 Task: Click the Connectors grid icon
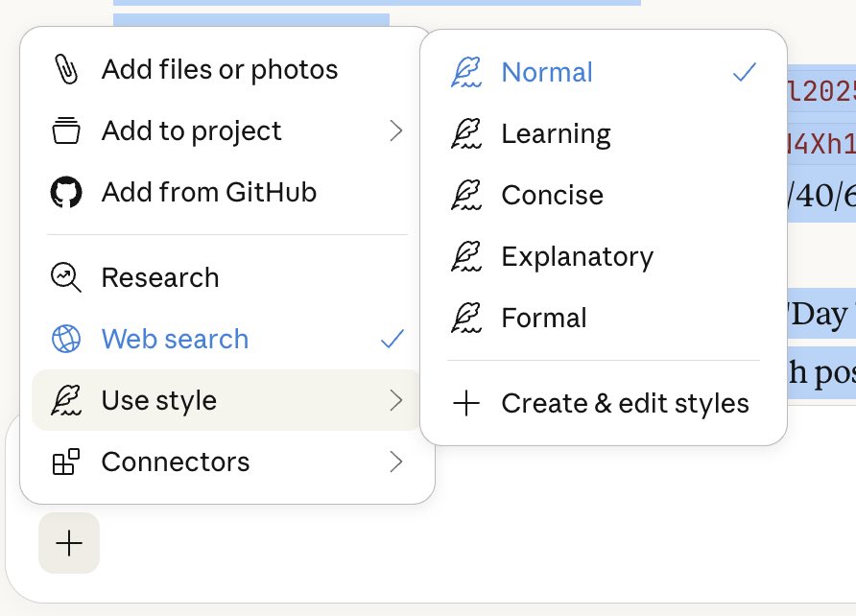66,462
